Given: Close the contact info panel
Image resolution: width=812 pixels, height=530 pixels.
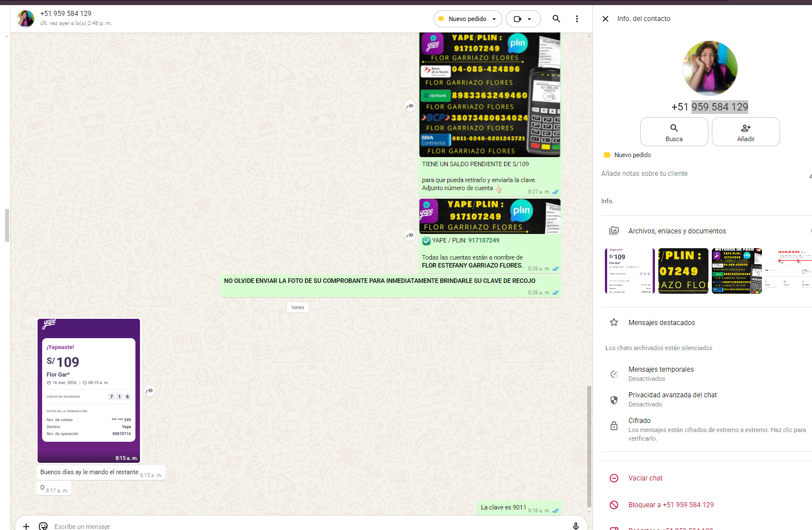Looking at the screenshot, I should [x=605, y=19].
